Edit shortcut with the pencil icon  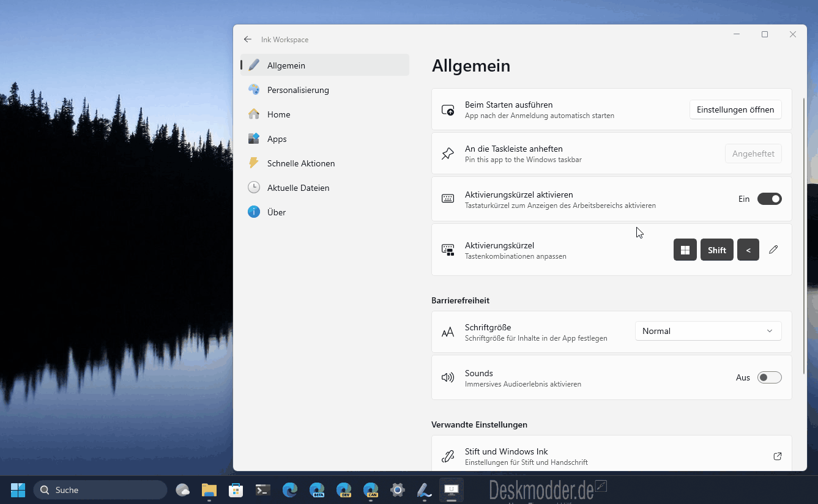(773, 250)
